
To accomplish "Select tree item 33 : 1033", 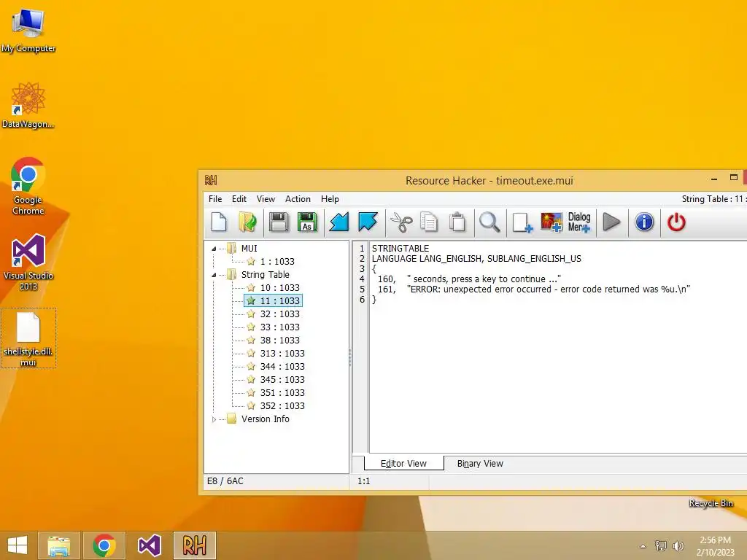I will pos(279,327).
